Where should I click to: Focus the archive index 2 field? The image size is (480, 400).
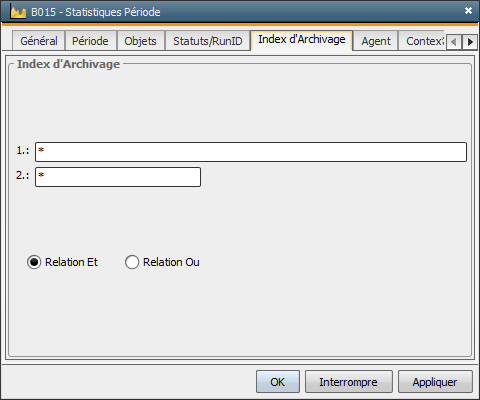tap(118, 177)
